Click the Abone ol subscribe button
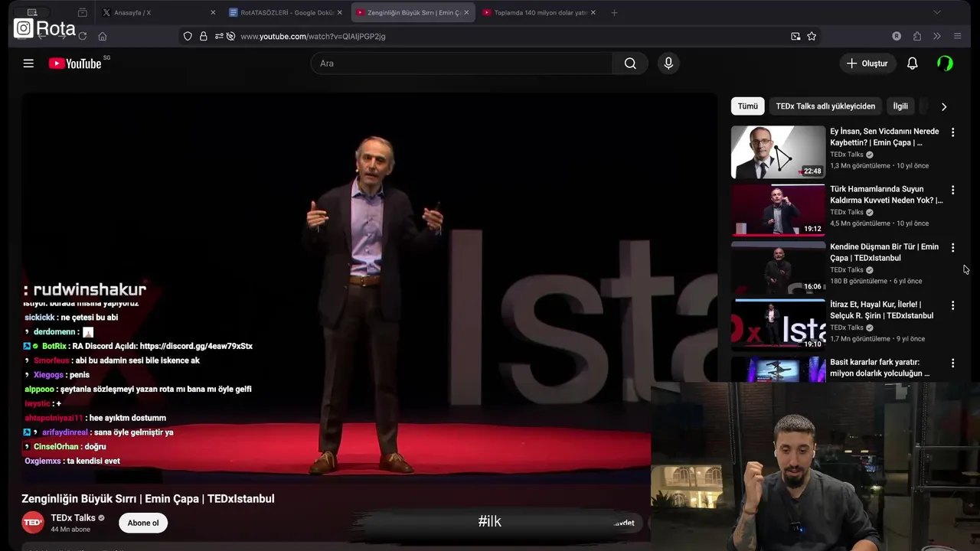980x551 pixels. pyautogui.click(x=143, y=523)
